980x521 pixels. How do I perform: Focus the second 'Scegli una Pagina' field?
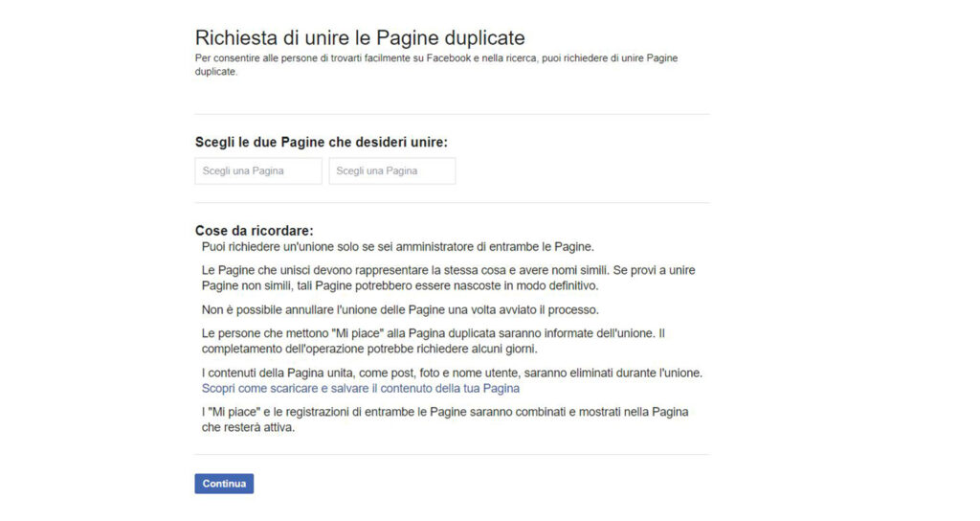tap(391, 170)
